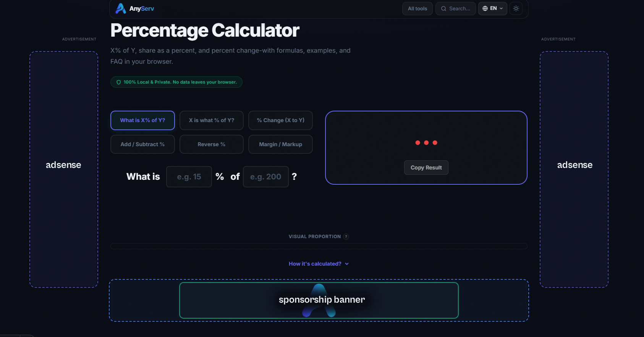Click the Percentage Calculator heading
The height and width of the screenshot is (337, 644).
tap(205, 31)
